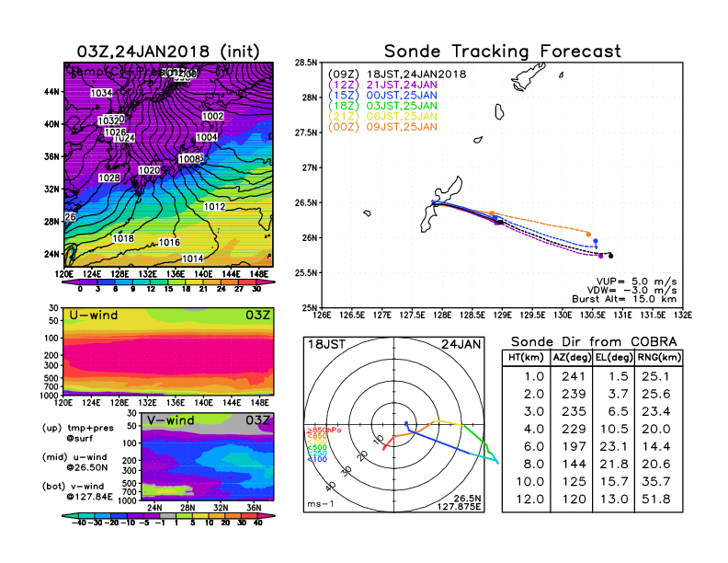Click azimuth value 241 in the table
The image size is (728, 563).
(x=574, y=376)
